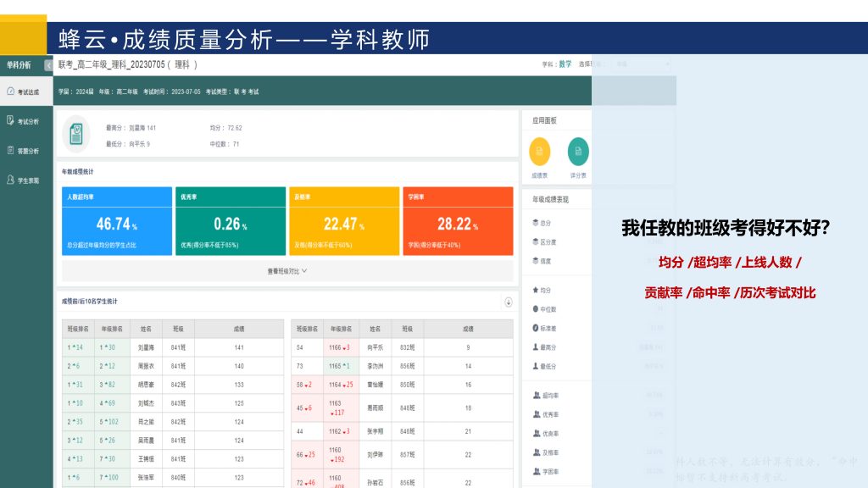Open the 学科 数学 subject dropdown
This screenshot has width=868, height=488.
(x=565, y=64)
